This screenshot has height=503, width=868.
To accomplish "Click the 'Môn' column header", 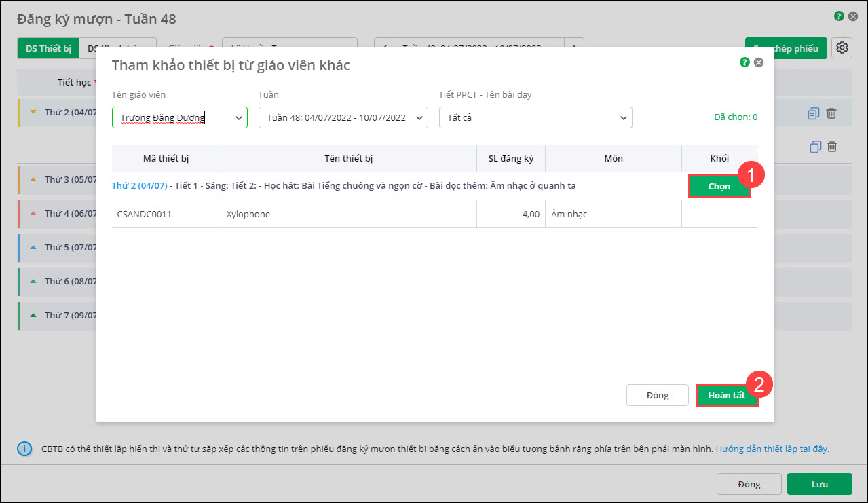I will (x=614, y=158).
